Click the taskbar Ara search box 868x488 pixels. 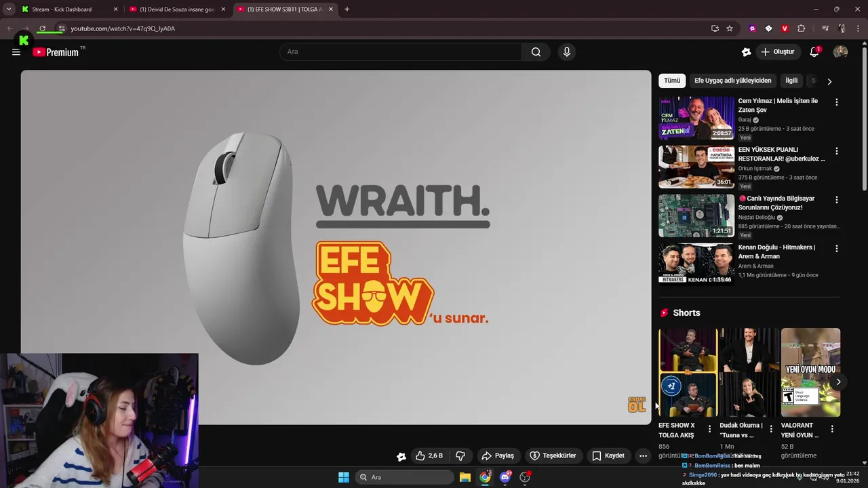(x=405, y=477)
